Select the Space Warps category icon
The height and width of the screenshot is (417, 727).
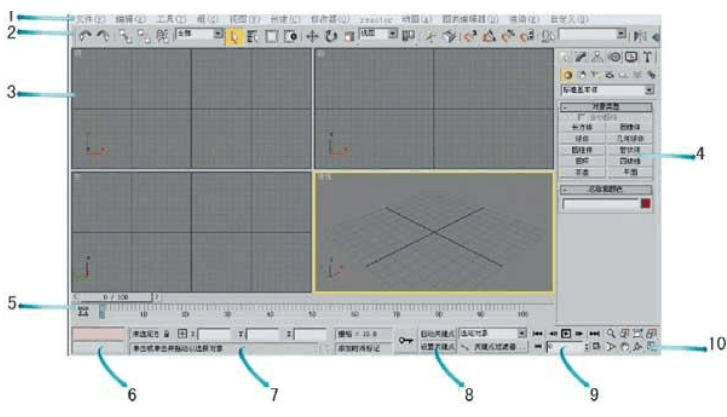(x=638, y=75)
